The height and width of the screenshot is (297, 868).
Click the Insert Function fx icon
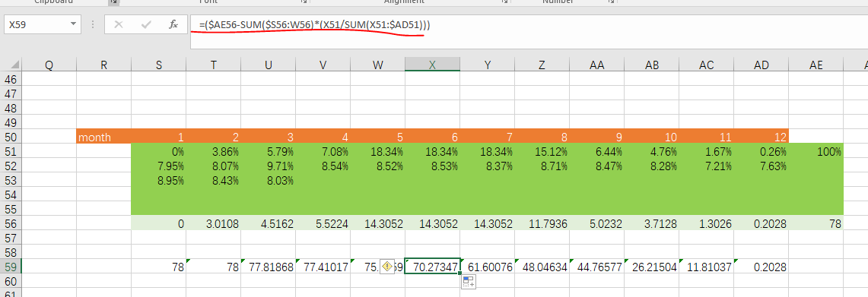[x=173, y=25]
